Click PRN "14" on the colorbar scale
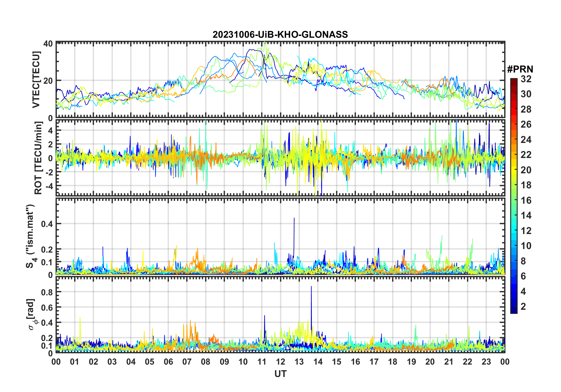The image size is (561, 392). coord(526,215)
